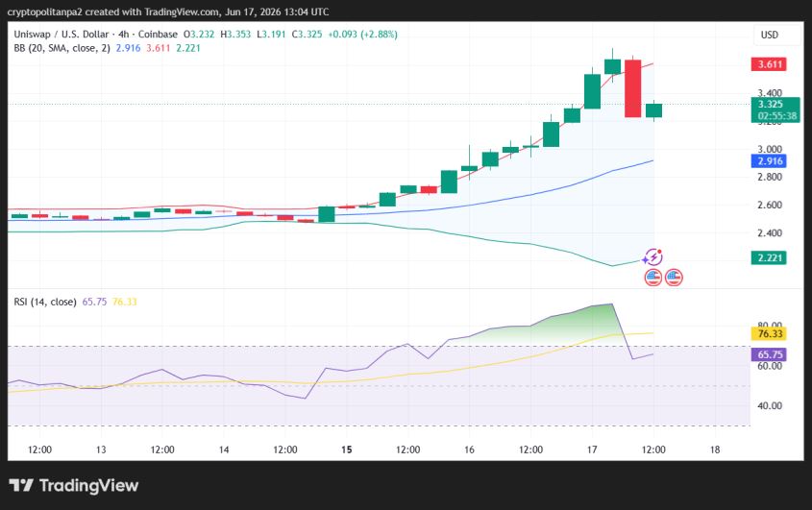Click the date label 14 on time axis
The width and height of the screenshot is (812, 510).
[x=224, y=449]
